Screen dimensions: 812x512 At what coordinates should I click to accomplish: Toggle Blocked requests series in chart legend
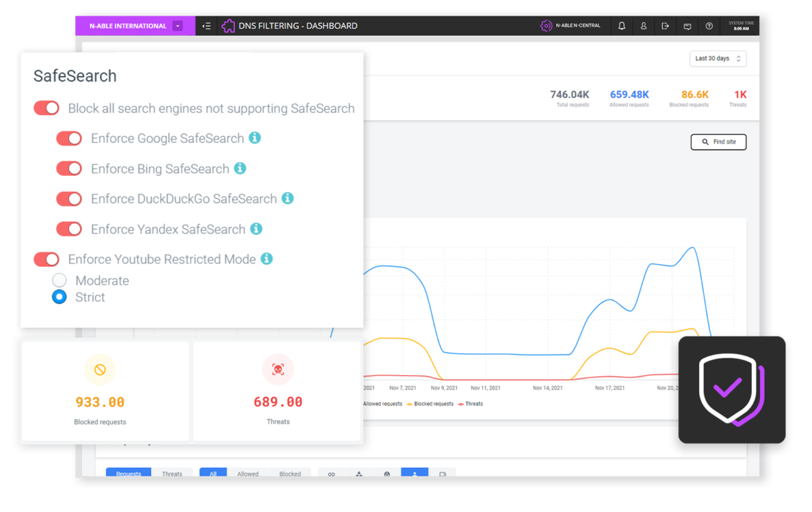pos(430,404)
